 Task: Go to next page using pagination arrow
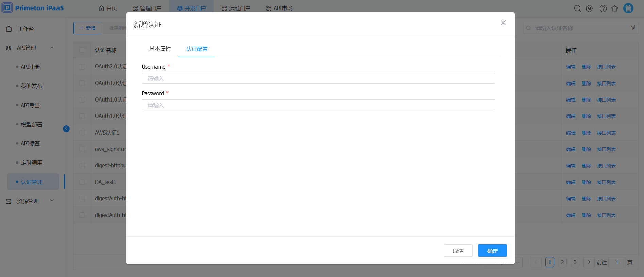[589, 262]
